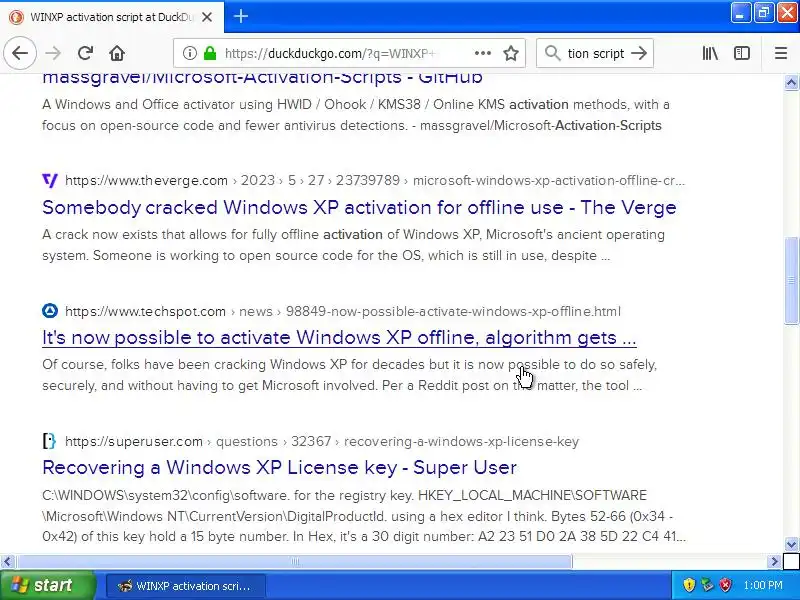Image resolution: width=800 pixels, height=600 pixels.
Task: Submit search with the arrow button
Action: [639, 53]
